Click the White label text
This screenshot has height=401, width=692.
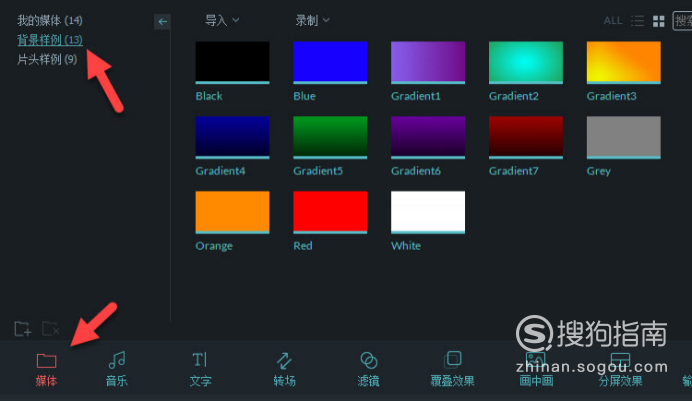point(406,246)
